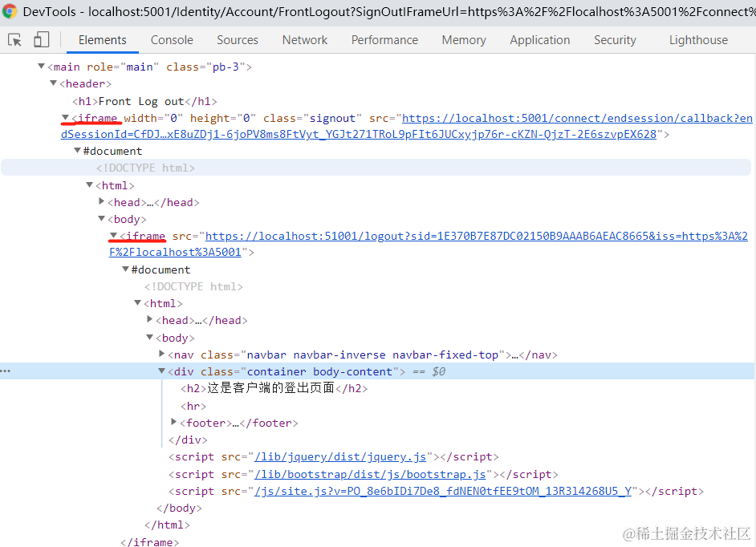Screen dimensions: 756x547
Task: Select the h1 Front Log out row
Action: tap(144, 101)
